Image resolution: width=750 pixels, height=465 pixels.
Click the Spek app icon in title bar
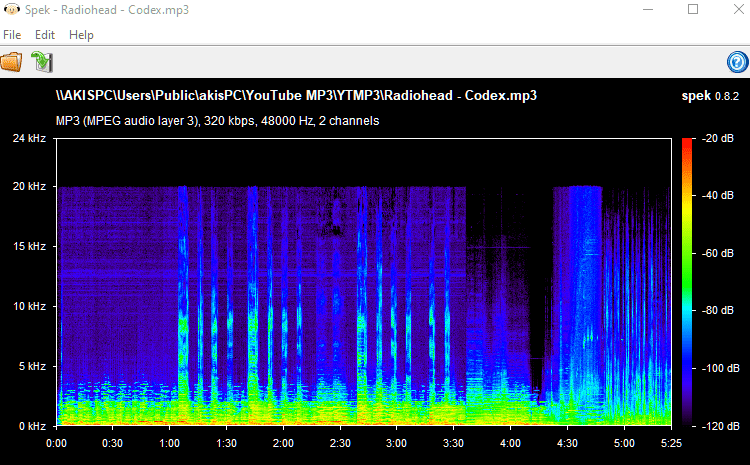click(x=11, y=9)
